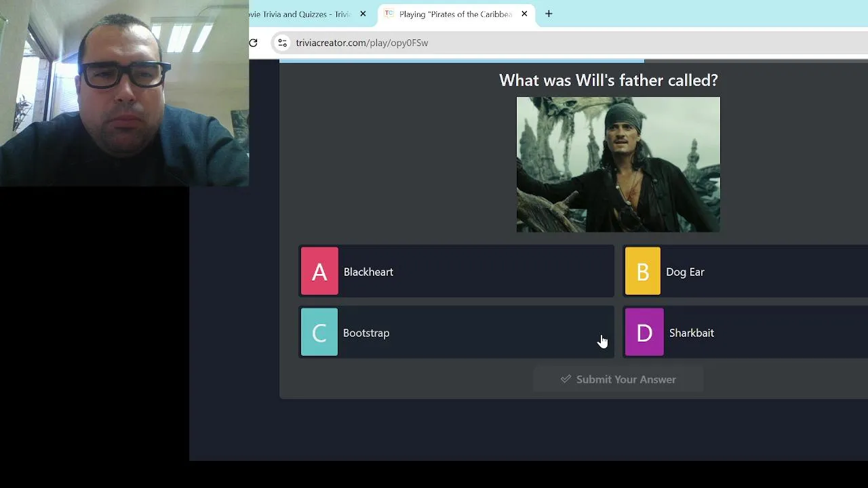
Task: Click the teal C letter tile
Action: (x=319, y=332)
